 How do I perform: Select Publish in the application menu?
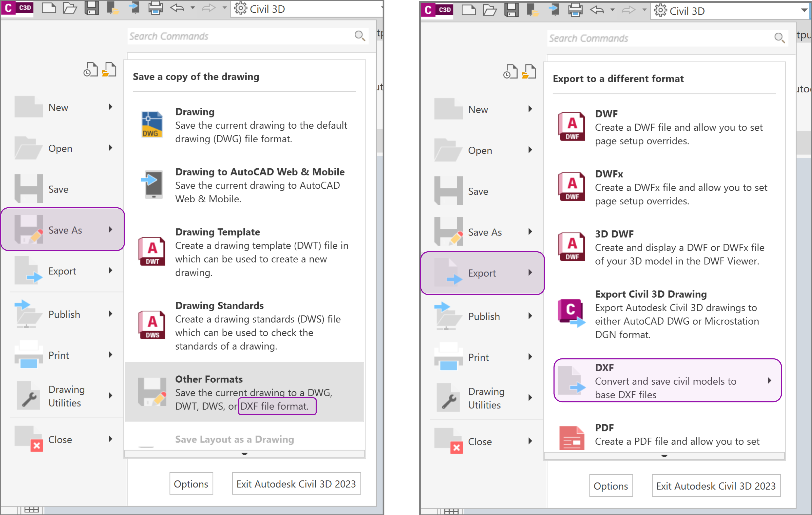point(64,314)
